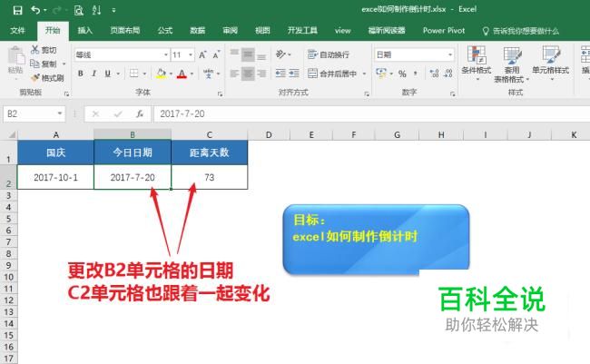Apply the accounting number format

click(381, 74)
